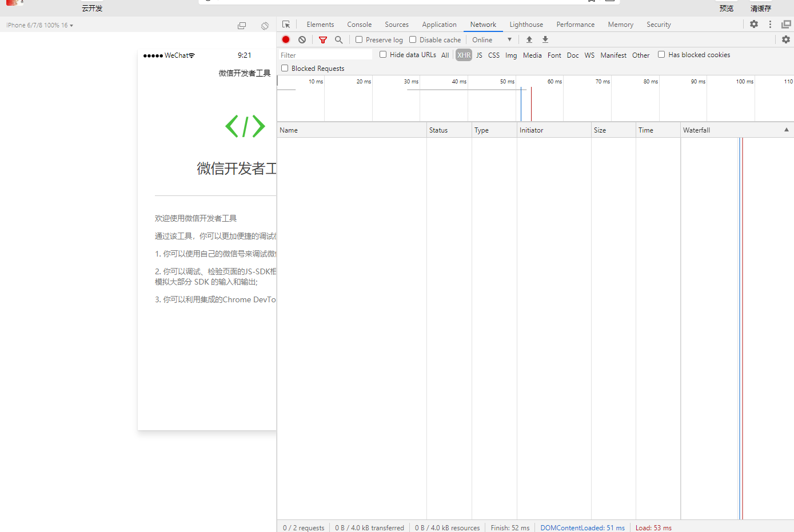Toggle the Other filter
794x532 pixels.
click(641, 55)
